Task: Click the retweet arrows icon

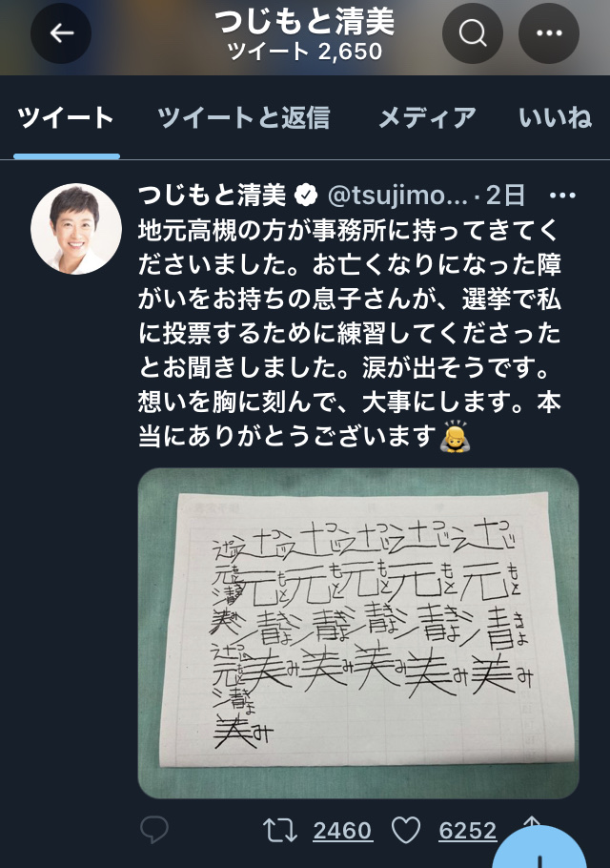Action: click(279, 831)
